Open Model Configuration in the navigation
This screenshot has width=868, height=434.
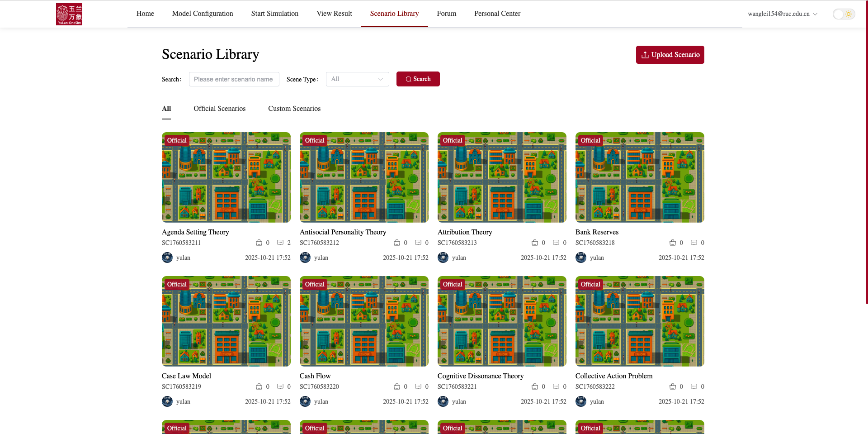click(x=203, y=14)
